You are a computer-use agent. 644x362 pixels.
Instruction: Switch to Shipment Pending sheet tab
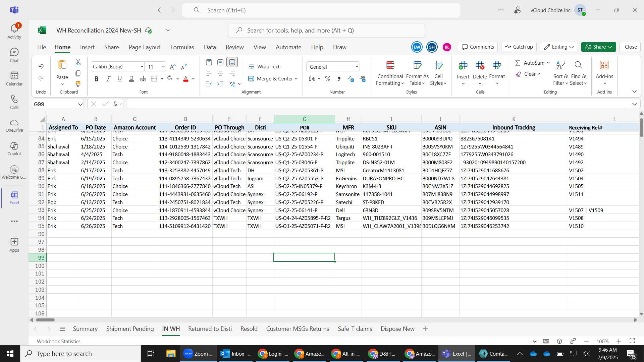[130, 329]
